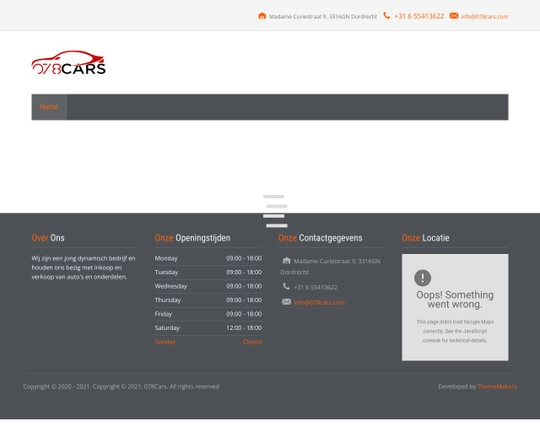The width and height of the screenshot is (540, 432).
Task: Call +31 6 55413622 from top bar
Action: pyautogui.click(x=419, y=16)
